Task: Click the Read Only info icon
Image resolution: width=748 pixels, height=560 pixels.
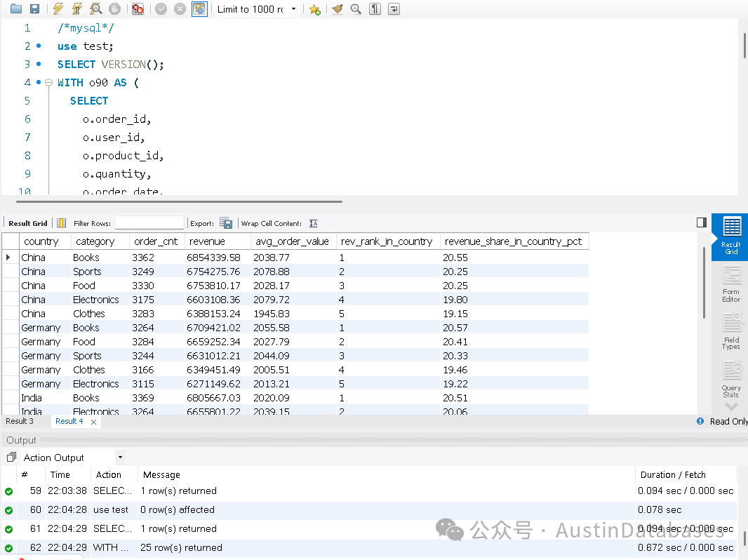Action: click(700, 421)
